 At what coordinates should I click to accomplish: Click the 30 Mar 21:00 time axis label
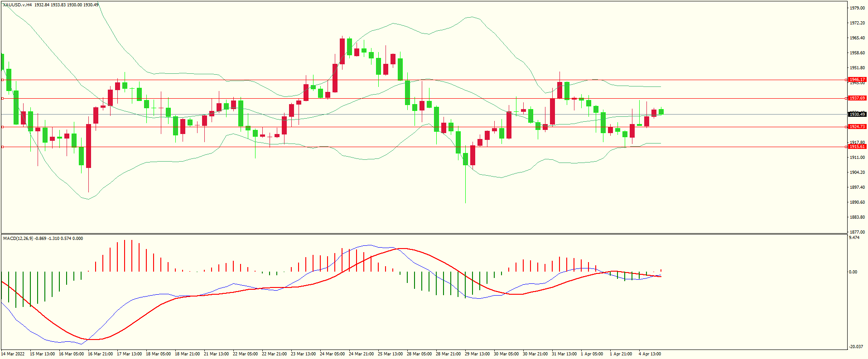coord(535,354)
